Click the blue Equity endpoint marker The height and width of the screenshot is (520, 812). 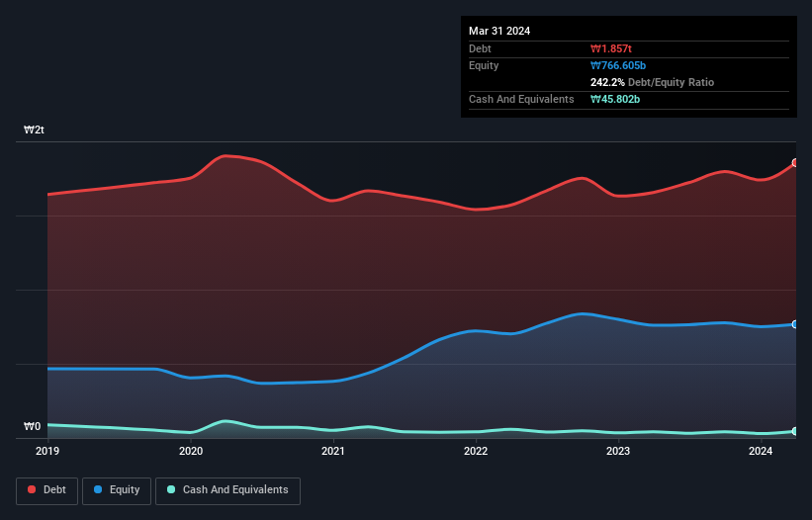[x=795, y=324]
